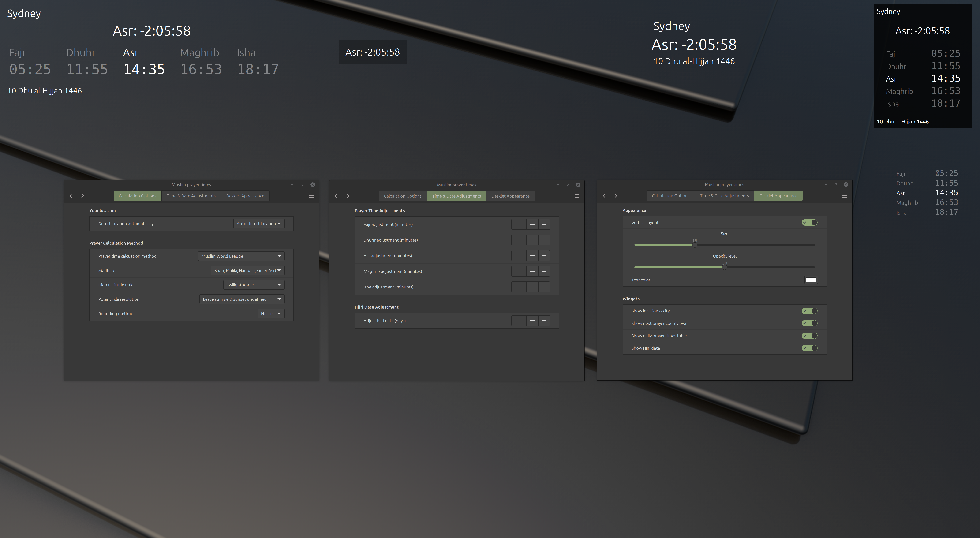Open Rounding method Nearest dropdown
The height and width of the screenshot is (538, 980).
[271, 314]
